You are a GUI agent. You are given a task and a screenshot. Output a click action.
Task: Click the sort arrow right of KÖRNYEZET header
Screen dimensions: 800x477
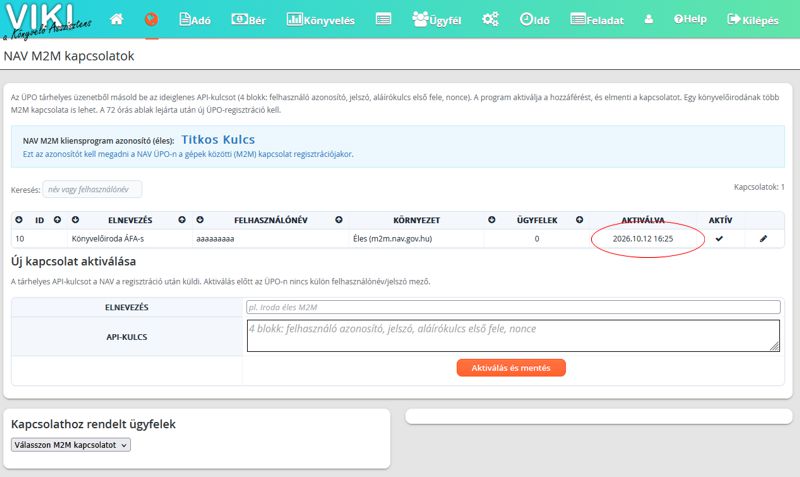click(x=491, y=220)
